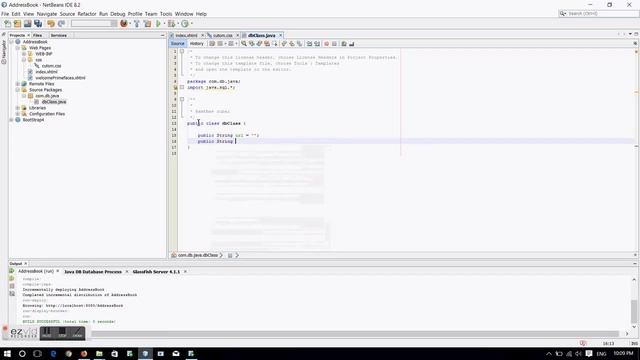Collapse the AddressBook project node

click(x=11, y=42)
